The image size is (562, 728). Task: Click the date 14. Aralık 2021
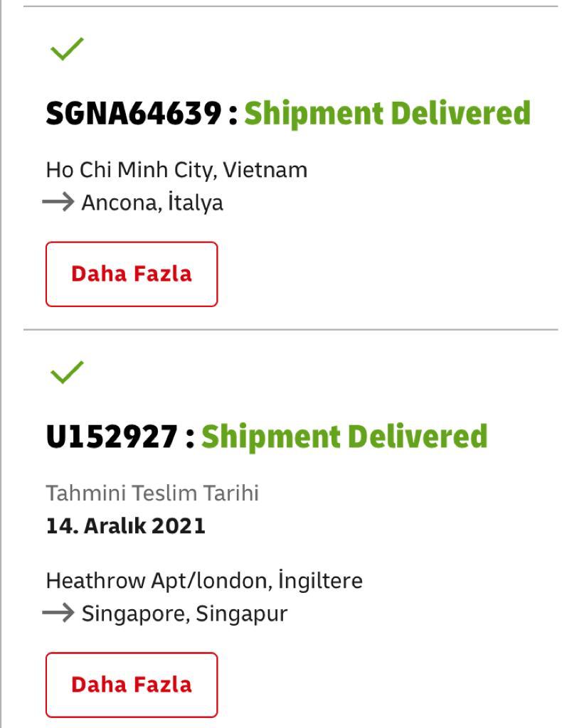126,526
